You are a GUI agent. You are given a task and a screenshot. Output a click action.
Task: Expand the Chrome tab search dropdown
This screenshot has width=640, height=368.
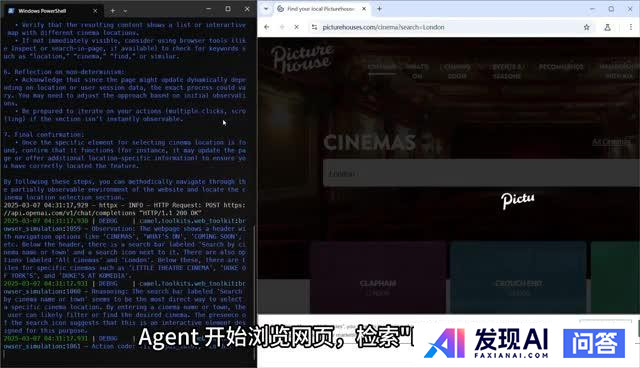(x=266, y=9)
